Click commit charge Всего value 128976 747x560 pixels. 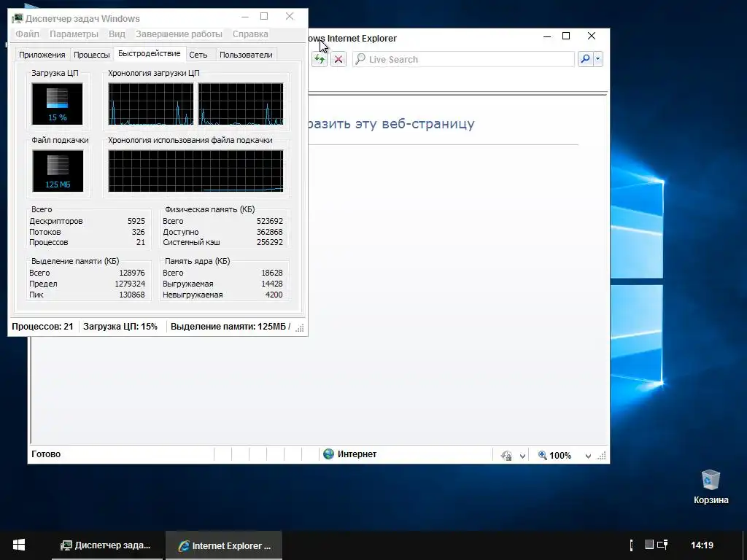(131, 273)
